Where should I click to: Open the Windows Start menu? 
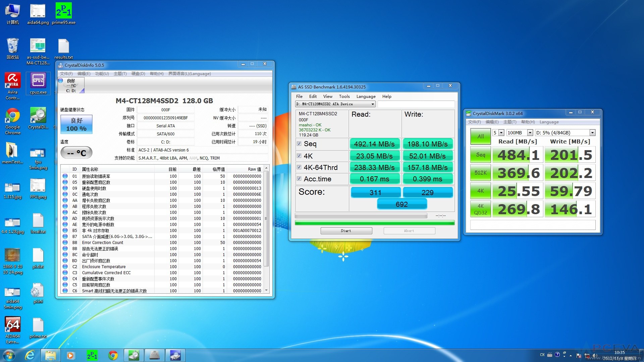(9, 355)
